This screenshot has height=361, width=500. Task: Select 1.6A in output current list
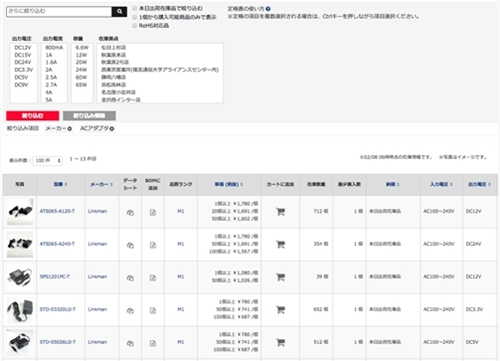click(x=51, y=62)
